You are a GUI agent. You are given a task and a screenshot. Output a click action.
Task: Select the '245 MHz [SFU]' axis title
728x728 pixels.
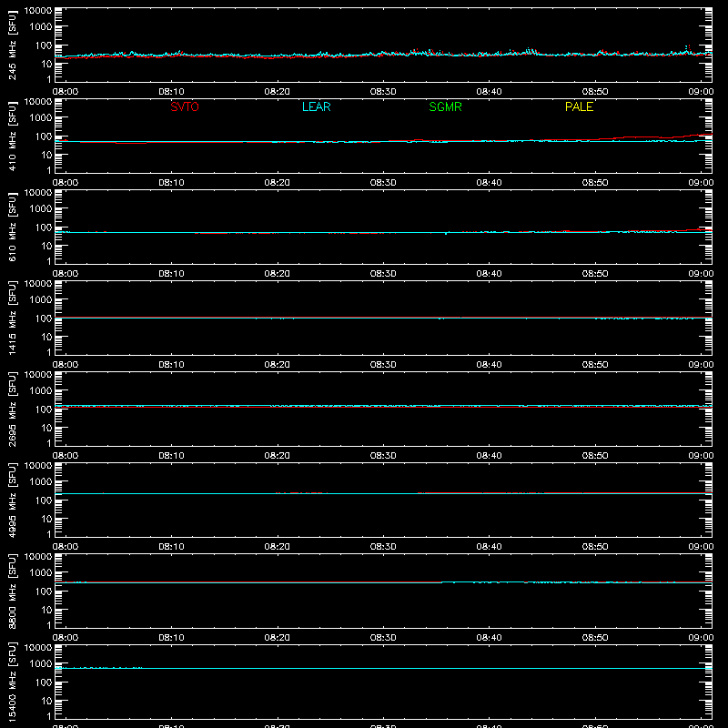click(x=12, y=45)
